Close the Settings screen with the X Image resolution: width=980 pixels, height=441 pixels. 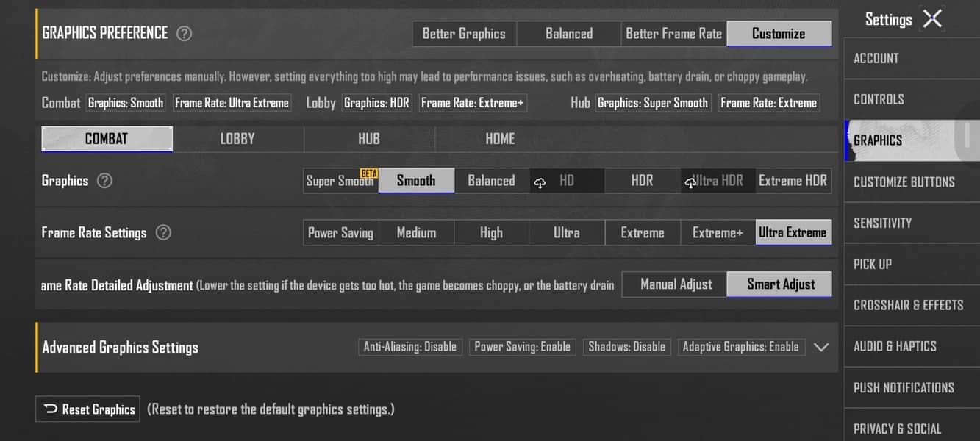coord(932,19)
